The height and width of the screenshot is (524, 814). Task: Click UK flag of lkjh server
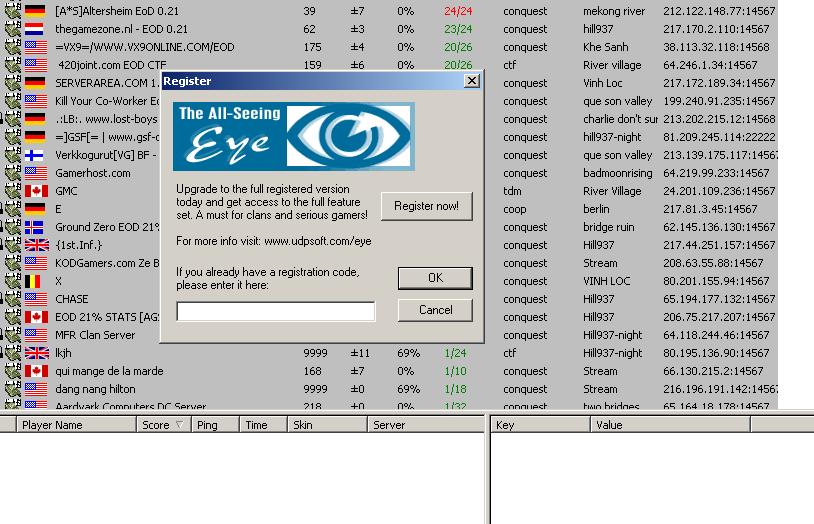[x=35, y=353]
